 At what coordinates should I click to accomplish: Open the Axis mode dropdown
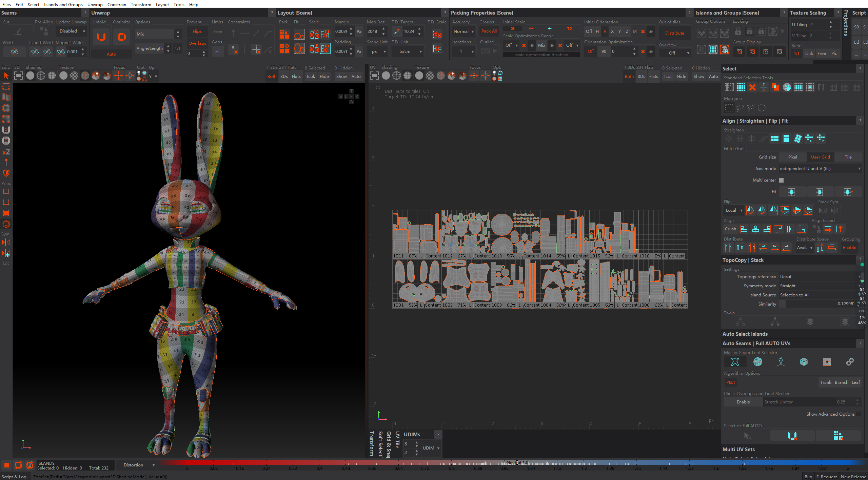[820, 169]
